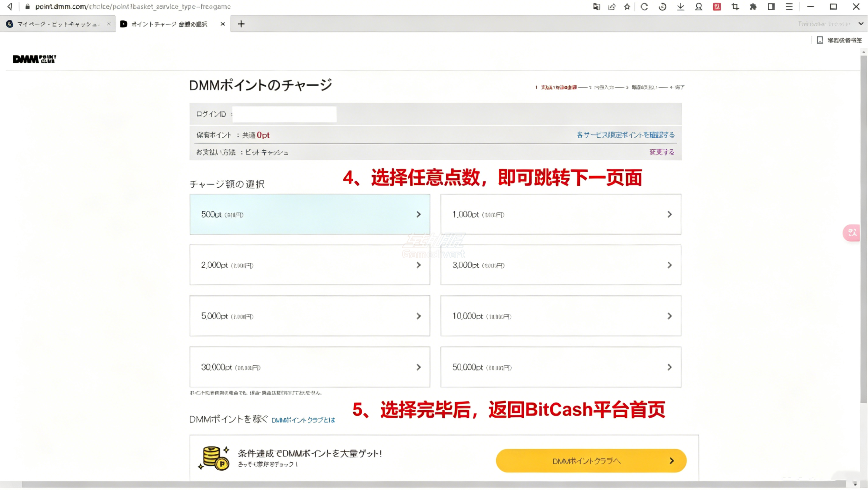Click the crop screenshot icon
Image resolution: width=868 pixels, height=490 pixels.
pyautogui.click(x=735, y=6)
